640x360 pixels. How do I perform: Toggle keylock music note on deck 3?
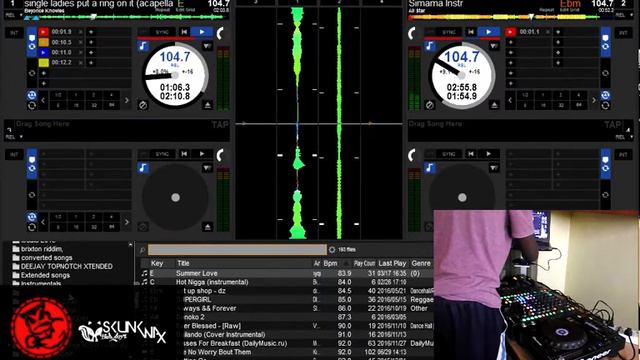click(143, 167)
